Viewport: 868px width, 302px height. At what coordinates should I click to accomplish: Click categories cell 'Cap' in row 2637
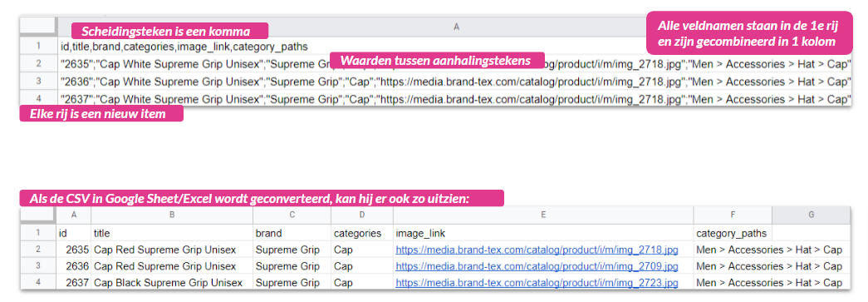[362, 283]
